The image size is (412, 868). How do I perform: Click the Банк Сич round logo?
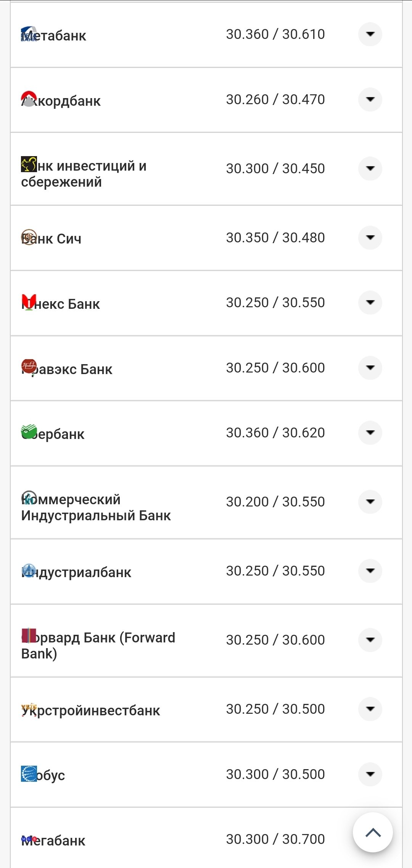29,237
